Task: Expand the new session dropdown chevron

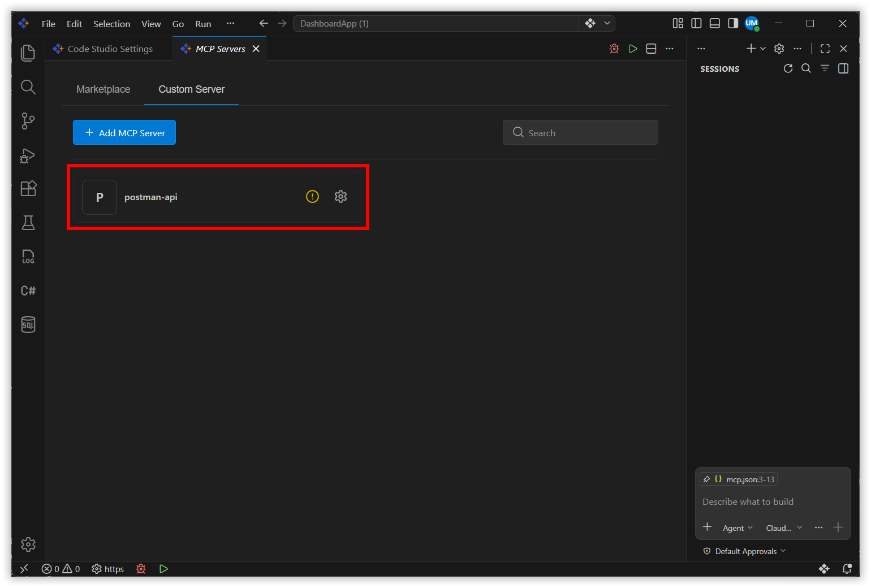Action: [763, 49]
